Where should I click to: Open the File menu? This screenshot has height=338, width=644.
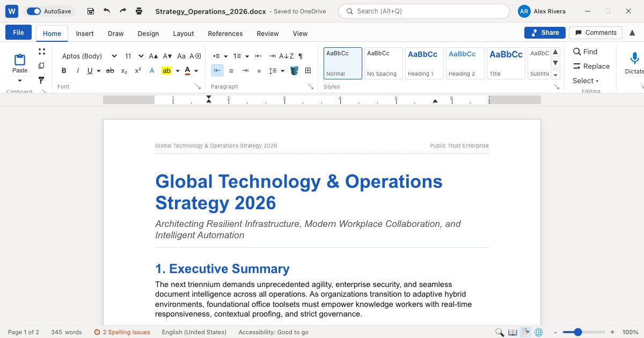18,32
